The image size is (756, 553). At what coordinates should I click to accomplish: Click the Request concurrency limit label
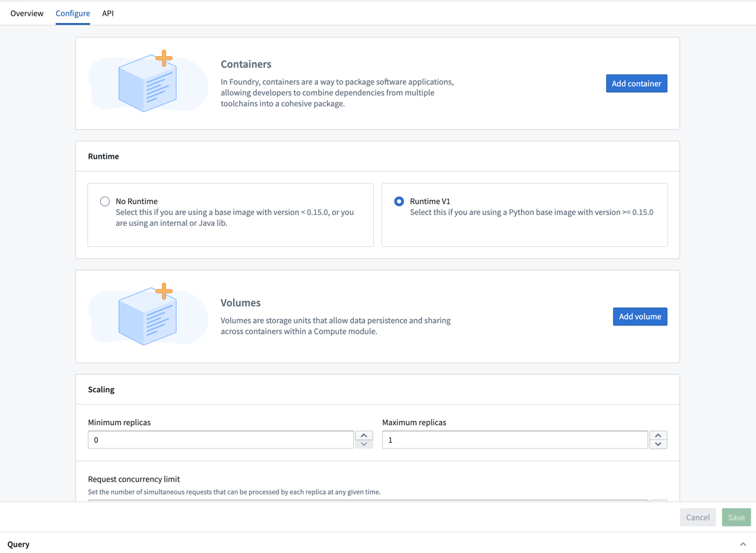[x=134, y=479]
